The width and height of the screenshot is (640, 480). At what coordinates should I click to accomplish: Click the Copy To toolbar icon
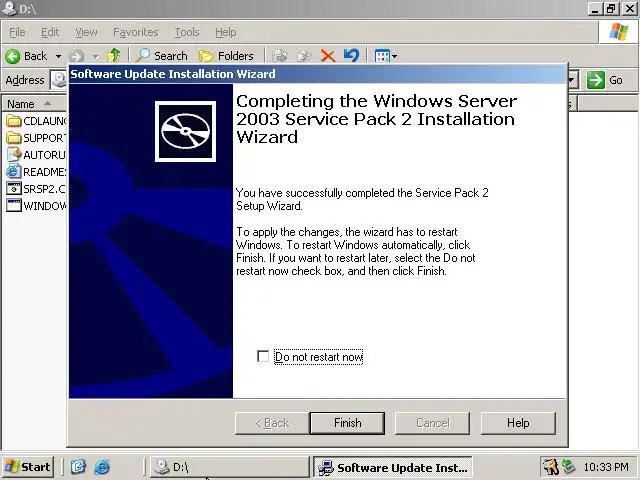point(304,56)
